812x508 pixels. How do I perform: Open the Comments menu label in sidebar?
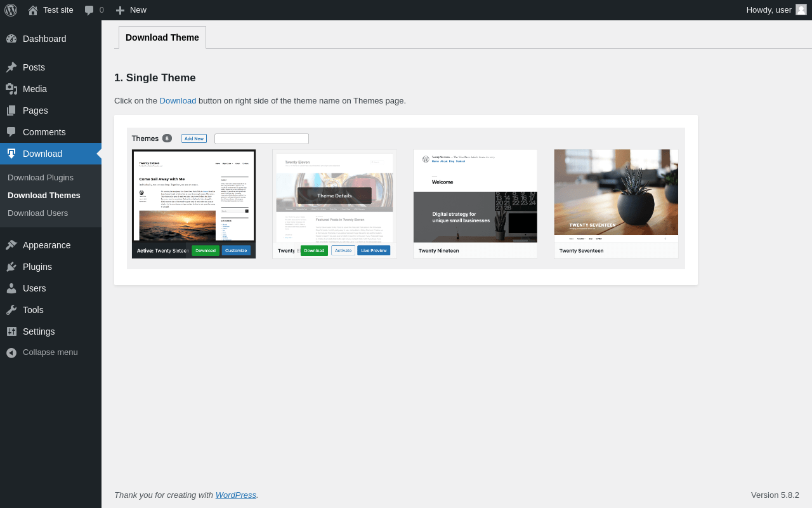coord(44,132)
